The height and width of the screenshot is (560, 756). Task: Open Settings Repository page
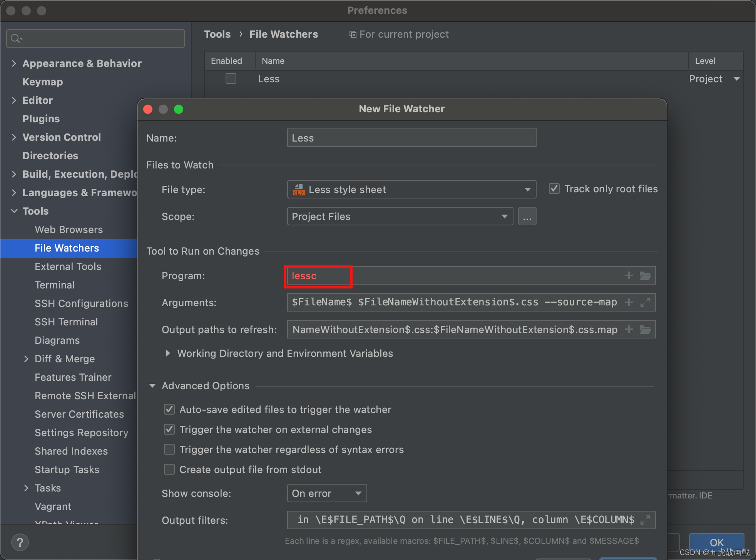[x=82, y=433]
